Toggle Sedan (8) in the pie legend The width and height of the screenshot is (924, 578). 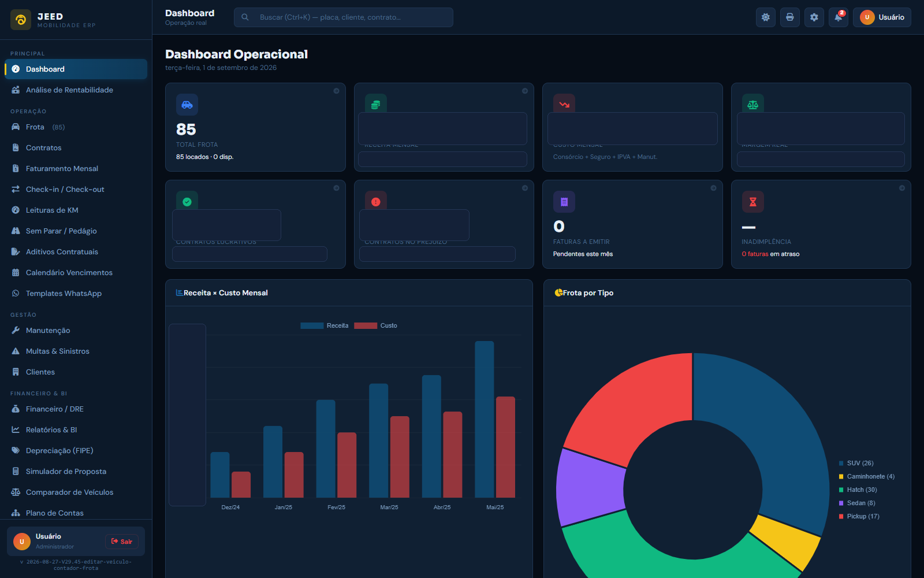pos(857,503)
